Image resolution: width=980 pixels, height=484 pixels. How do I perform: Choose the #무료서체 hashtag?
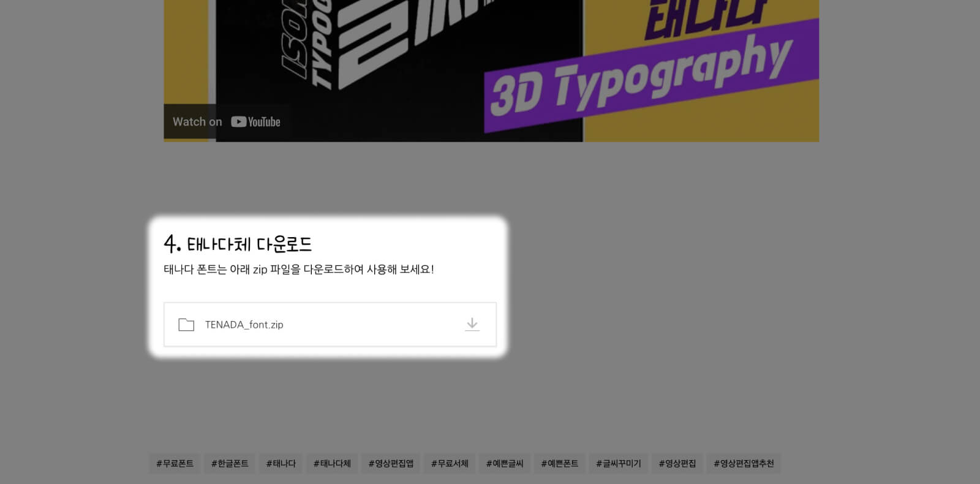[x=450, y=463]
